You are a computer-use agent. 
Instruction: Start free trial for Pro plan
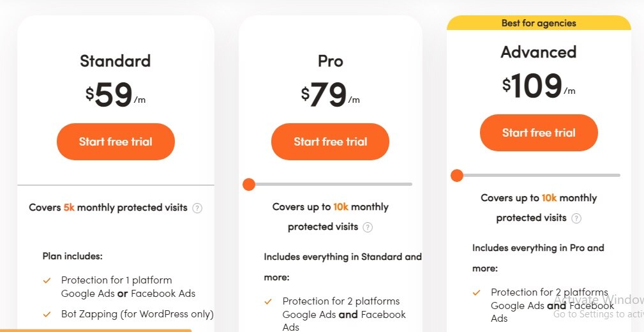point(330,142)
